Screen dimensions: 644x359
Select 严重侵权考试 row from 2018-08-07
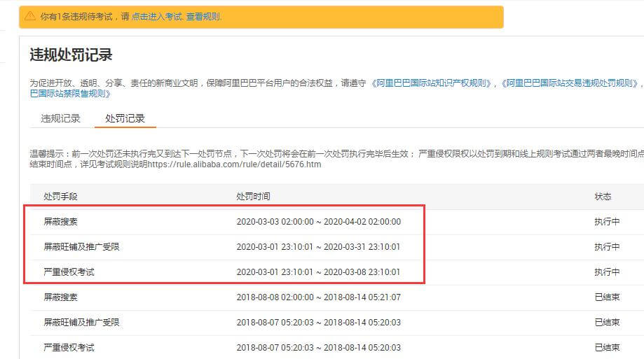69,348
